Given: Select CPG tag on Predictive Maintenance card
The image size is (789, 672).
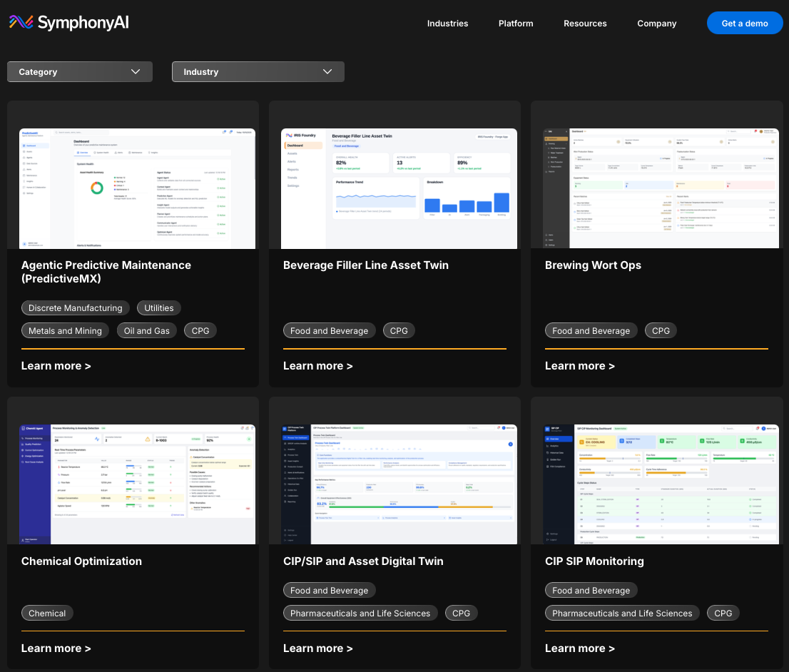Looking at the screenshot, I should [200, 331].
